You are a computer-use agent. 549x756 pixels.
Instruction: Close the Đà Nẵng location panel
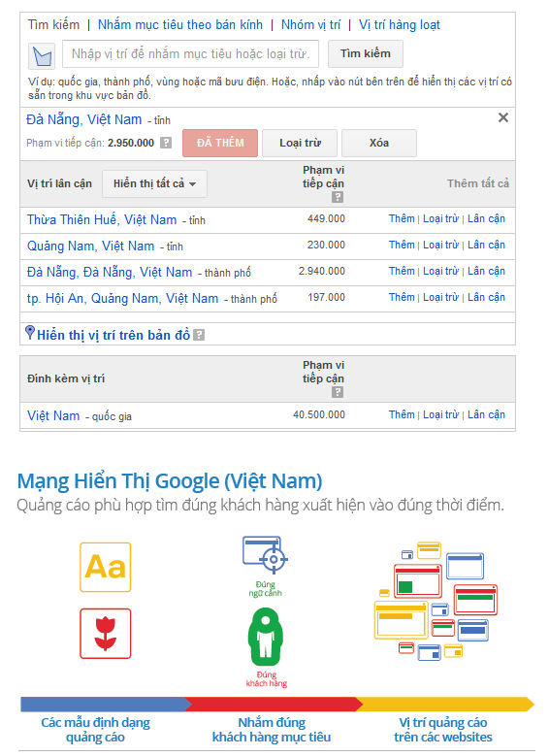(503, 117)
